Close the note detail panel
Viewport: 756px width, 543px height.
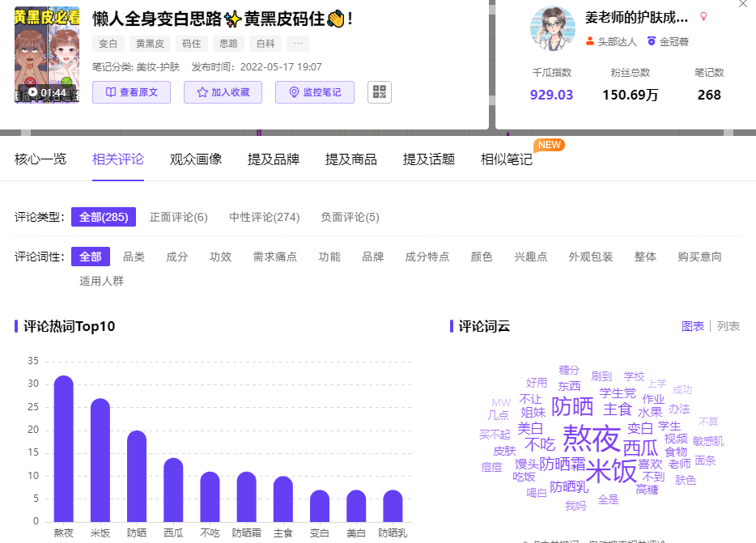point(743,4)
